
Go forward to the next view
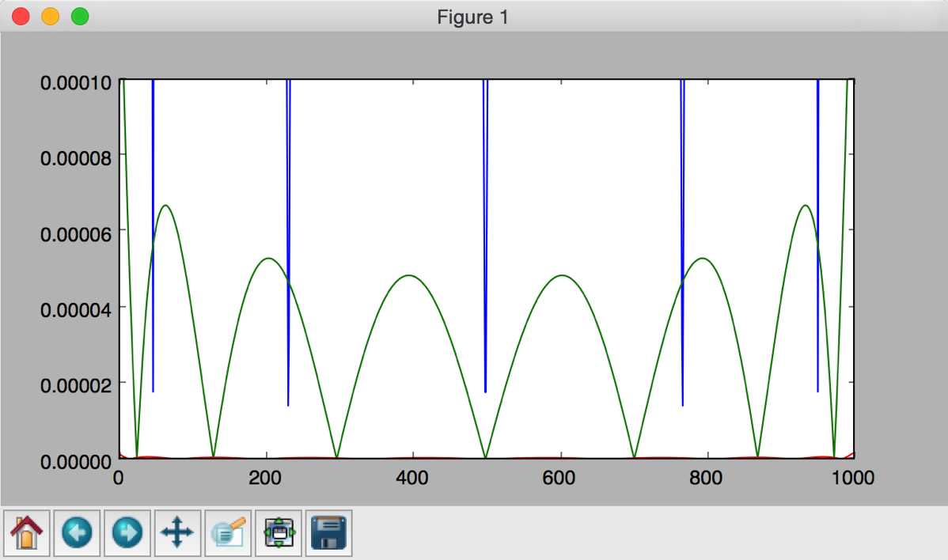(127, 533)
